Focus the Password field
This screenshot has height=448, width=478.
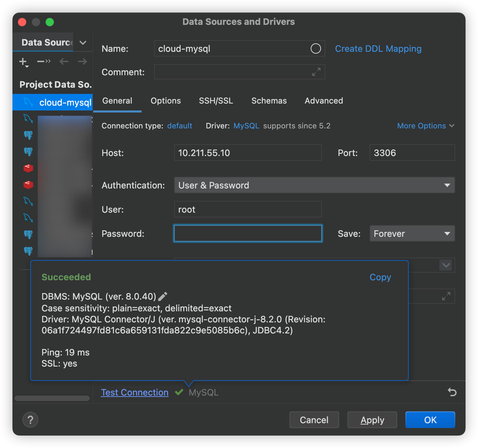[248, 233]
